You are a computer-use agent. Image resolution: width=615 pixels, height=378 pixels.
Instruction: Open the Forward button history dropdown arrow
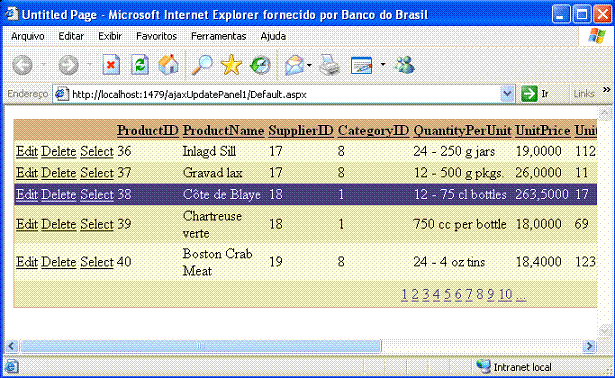90,65
